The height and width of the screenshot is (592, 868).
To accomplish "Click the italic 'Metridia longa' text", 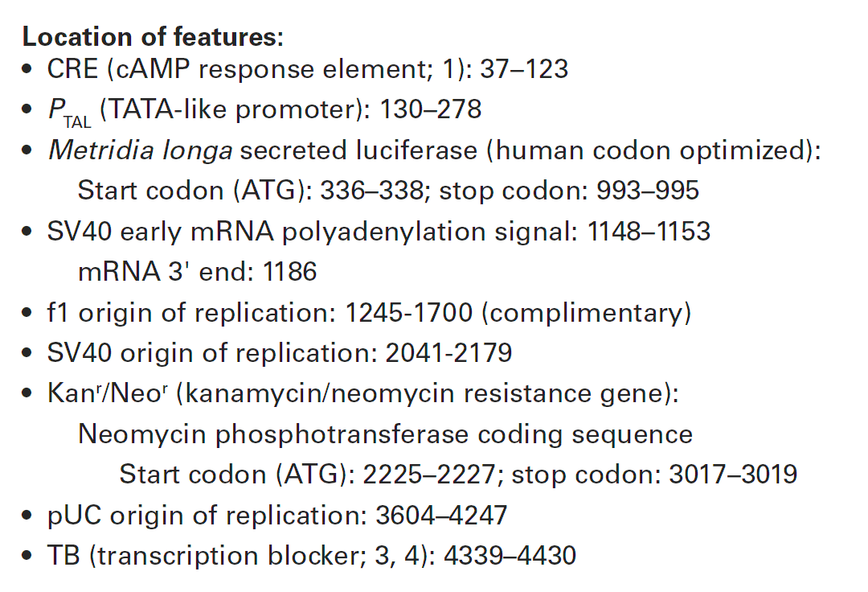I will 141,150.
